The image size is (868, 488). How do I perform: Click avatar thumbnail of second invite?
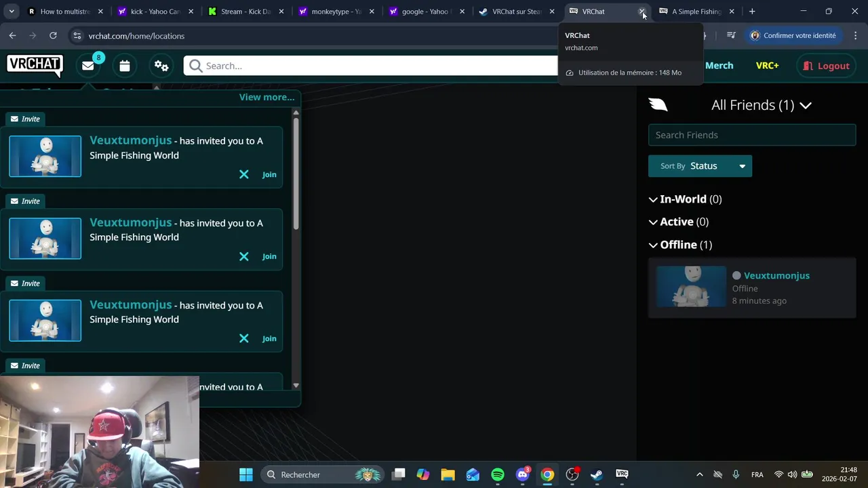point(45,238)
